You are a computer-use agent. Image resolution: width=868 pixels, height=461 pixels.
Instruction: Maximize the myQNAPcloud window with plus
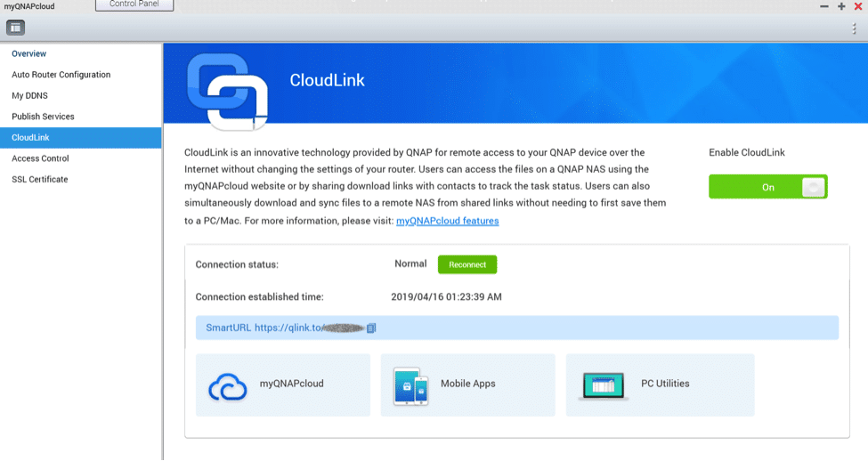pos(841,6)
